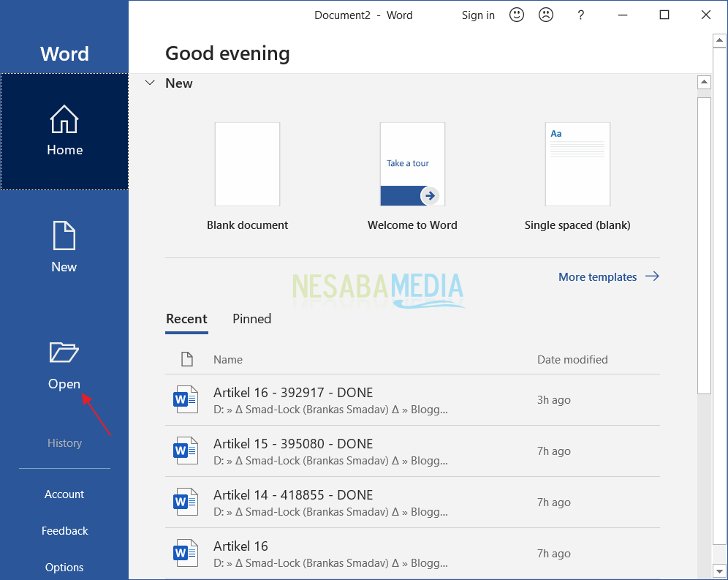Open the plain Artikel 16 file name
The image size is (728, 580).
[x=240, y=546]
